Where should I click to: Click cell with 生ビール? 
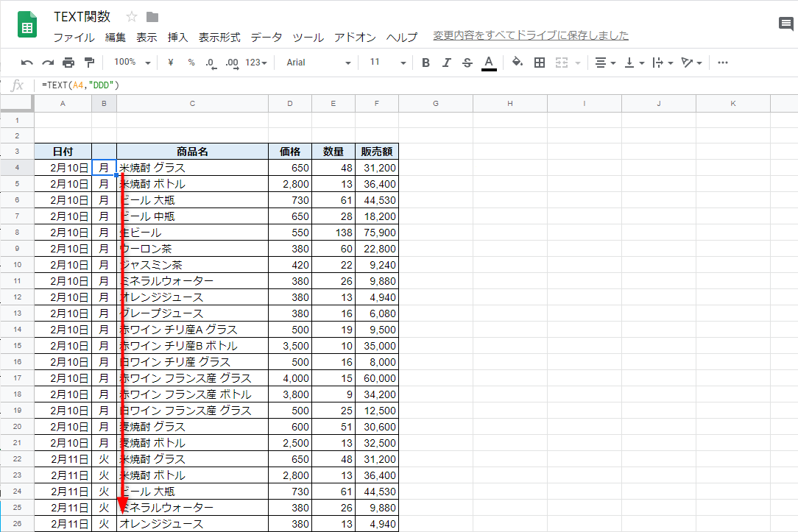(192, 233)
